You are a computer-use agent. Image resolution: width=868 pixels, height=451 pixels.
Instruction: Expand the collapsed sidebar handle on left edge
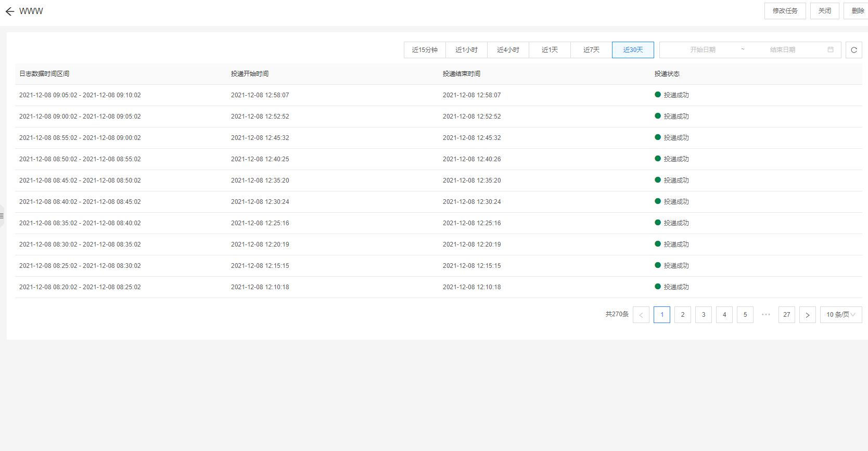(2, 216)
